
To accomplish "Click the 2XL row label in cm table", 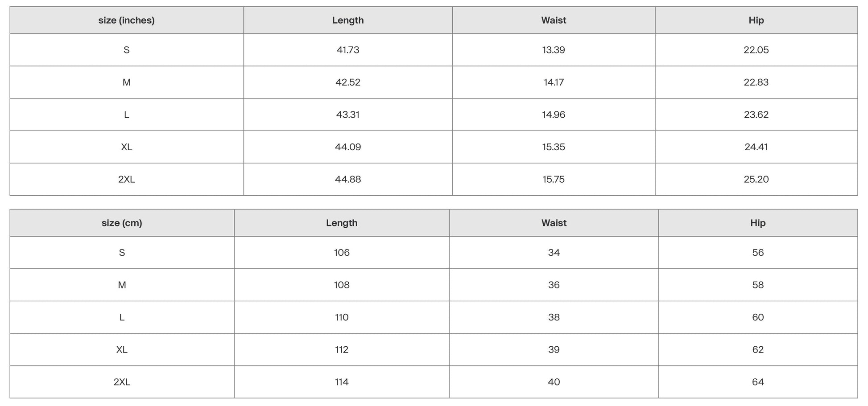I will click(x=122, y=382).
